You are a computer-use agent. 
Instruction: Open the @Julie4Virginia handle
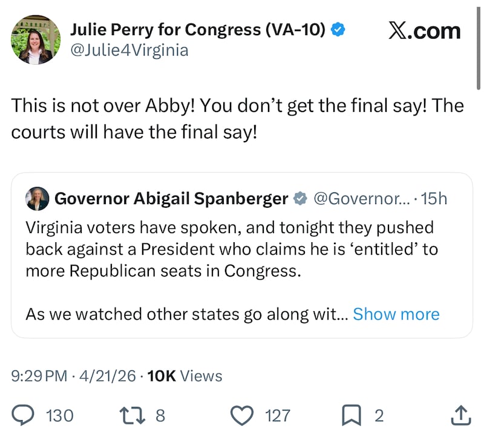[129, 50]
